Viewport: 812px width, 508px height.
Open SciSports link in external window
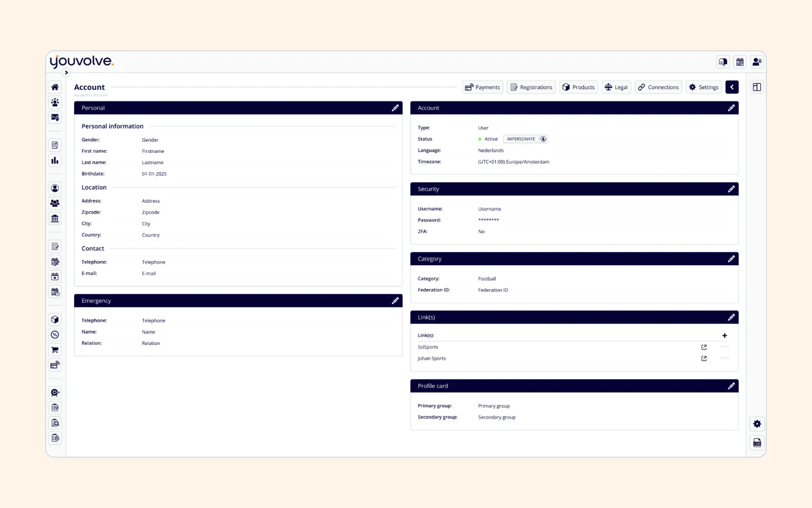[704, 347]
